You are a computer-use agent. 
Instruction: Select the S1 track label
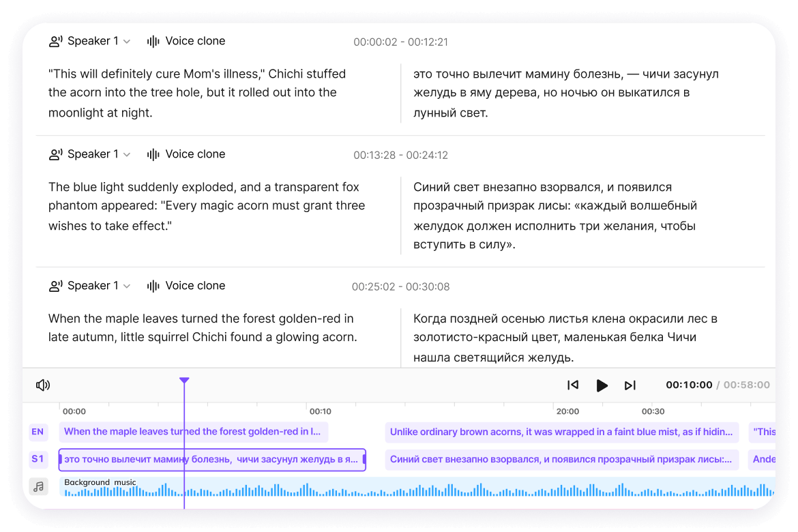[x=38, y=460]
